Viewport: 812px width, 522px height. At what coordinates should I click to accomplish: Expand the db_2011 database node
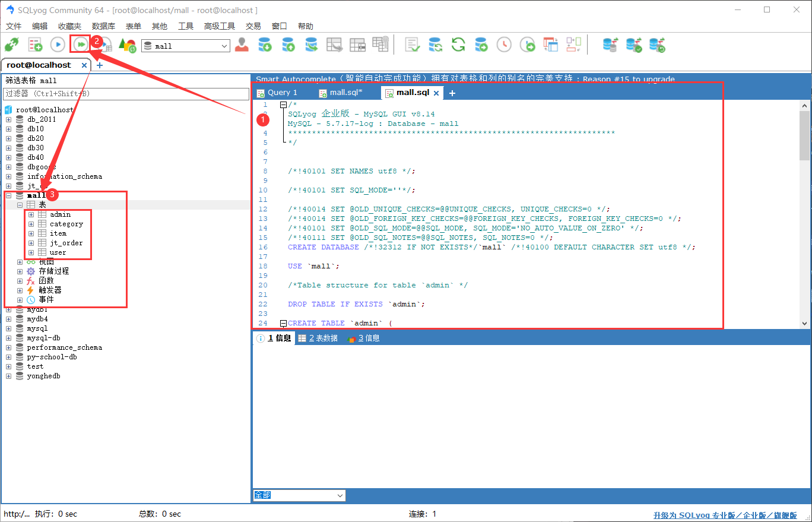9,119
